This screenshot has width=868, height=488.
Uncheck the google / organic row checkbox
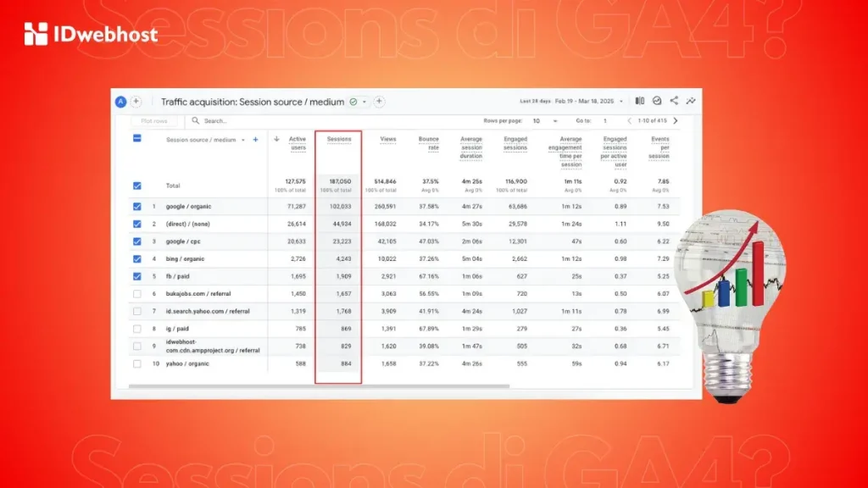[137, 207]
